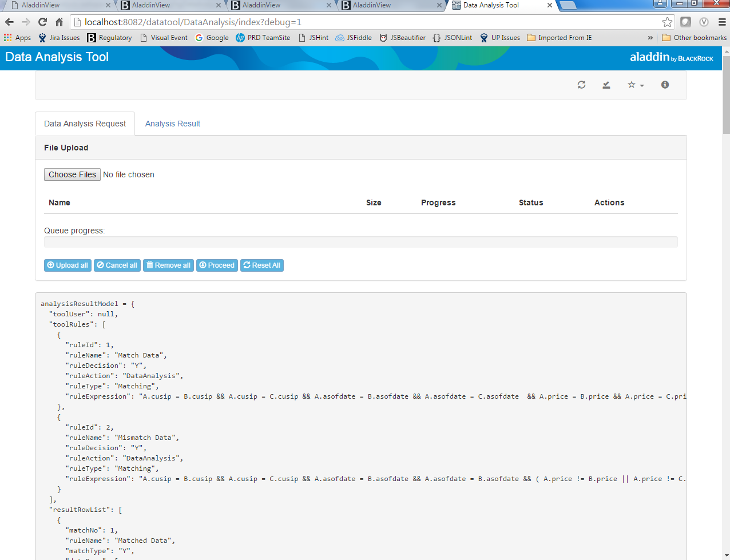Click the Cancel all button

click(x=117, y=265)
